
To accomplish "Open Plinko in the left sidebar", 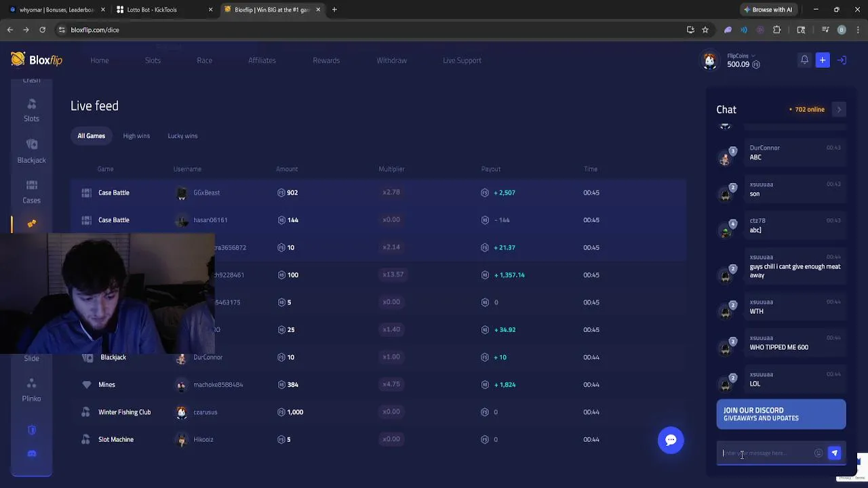I will pyautogui.click(x=31, y=390).
